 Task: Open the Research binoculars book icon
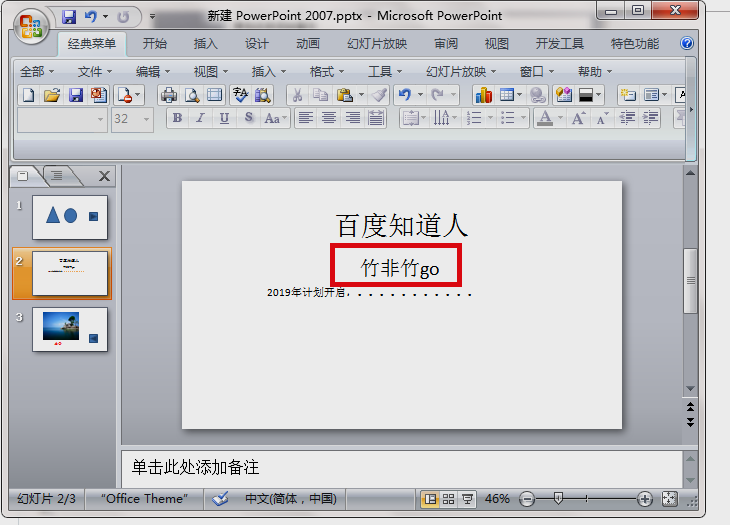263,95
